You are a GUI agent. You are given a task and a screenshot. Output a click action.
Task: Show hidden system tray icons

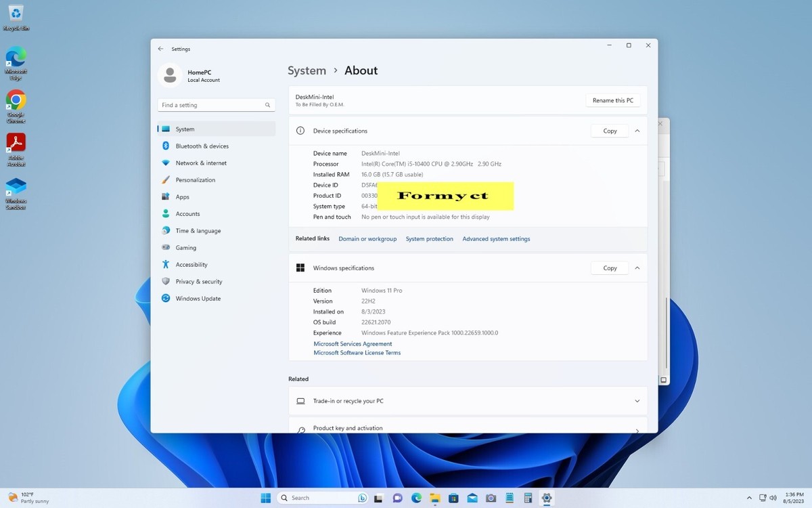749,498
